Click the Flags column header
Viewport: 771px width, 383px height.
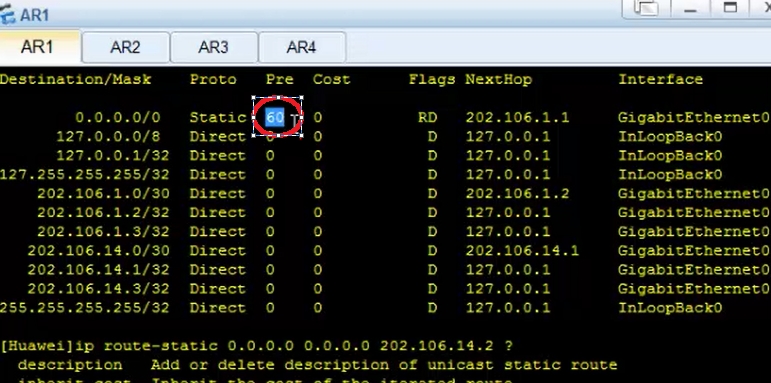(x=432, y=80)
